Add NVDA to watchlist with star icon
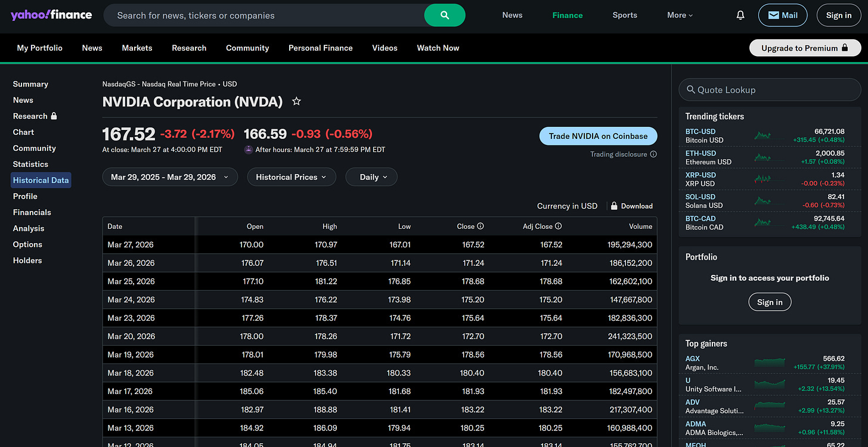This screenshot has width=868, height=447. point(296,101)
